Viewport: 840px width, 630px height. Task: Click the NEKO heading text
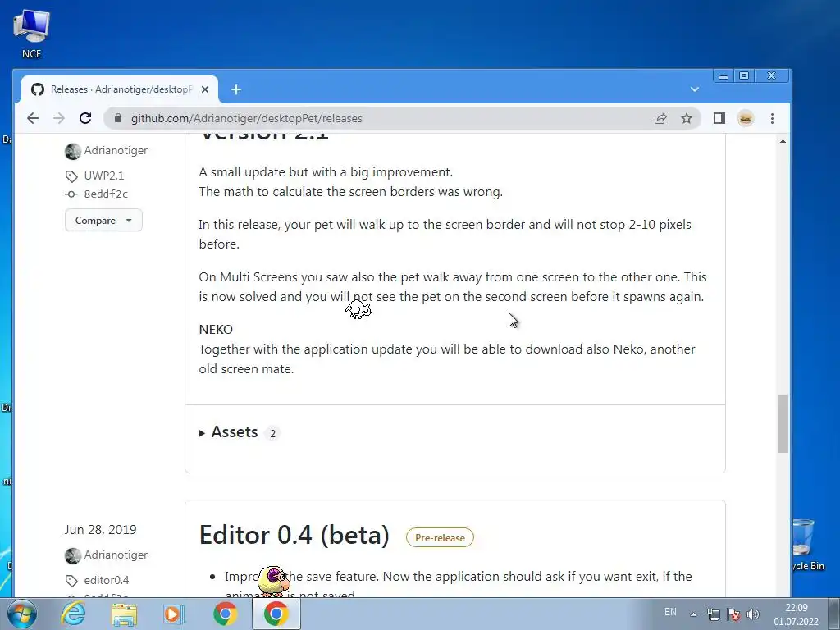point(216,330)
